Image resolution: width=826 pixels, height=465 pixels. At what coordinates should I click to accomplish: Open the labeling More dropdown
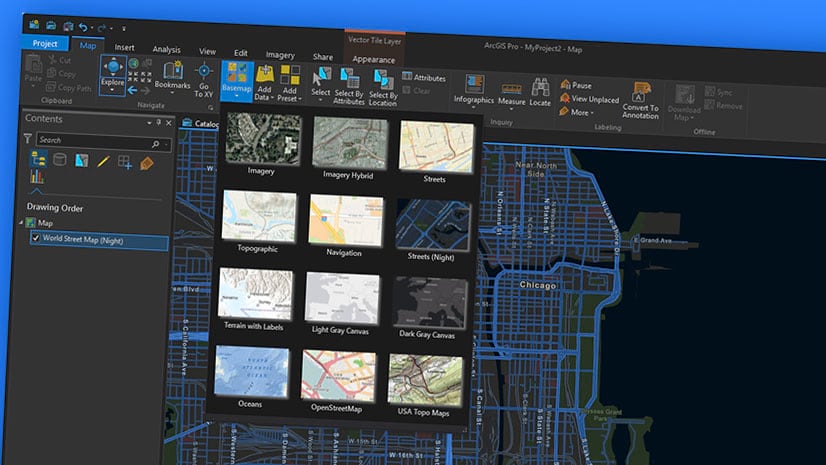577,112
